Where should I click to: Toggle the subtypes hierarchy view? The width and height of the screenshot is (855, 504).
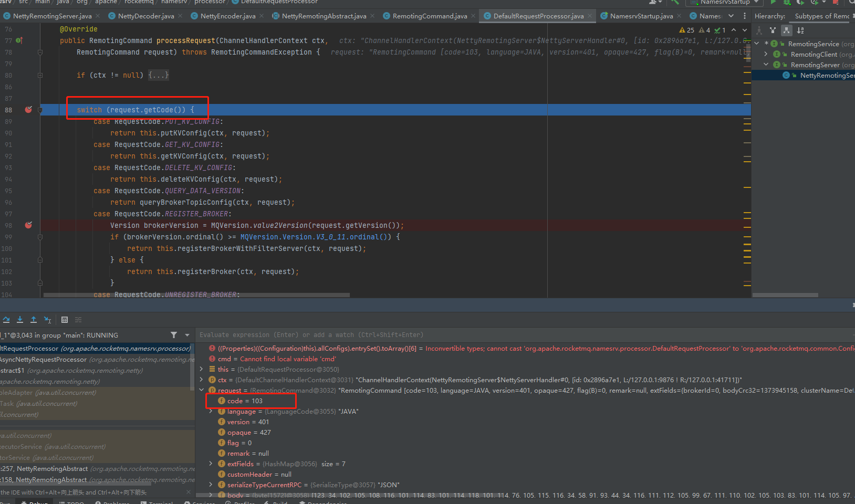[786, 30]
